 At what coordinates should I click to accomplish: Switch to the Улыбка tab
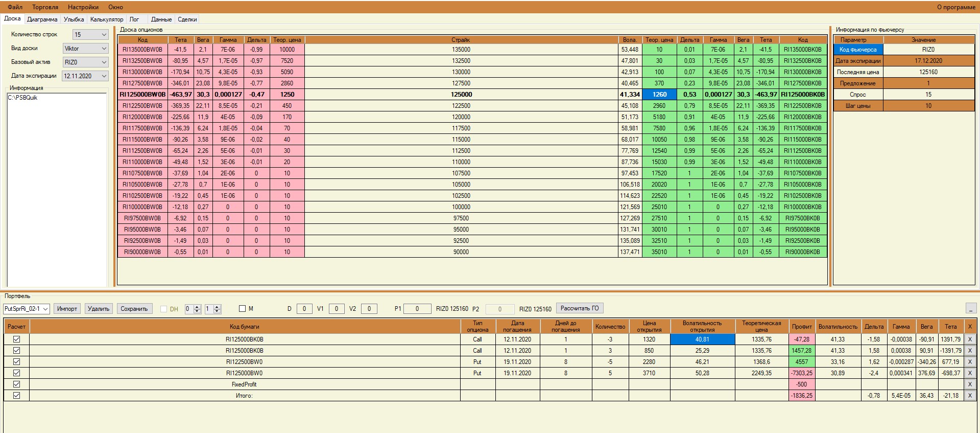(74, 19)
